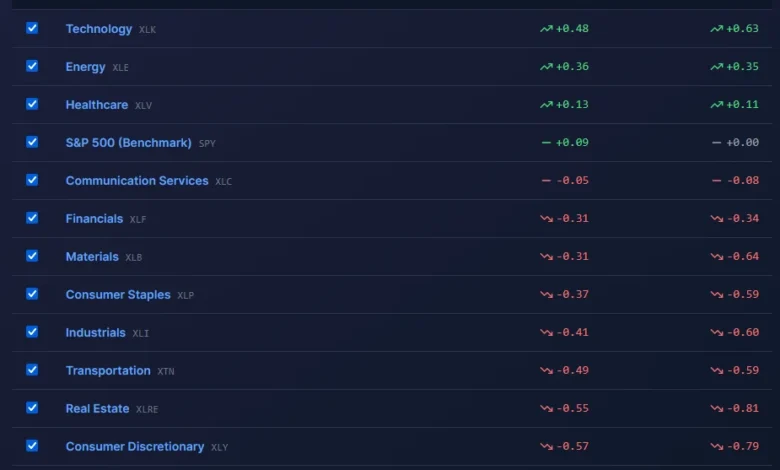Toggle the Materials XLB checkbox
The width and height of the screenshot is (780, 470).
pos(32,256)
